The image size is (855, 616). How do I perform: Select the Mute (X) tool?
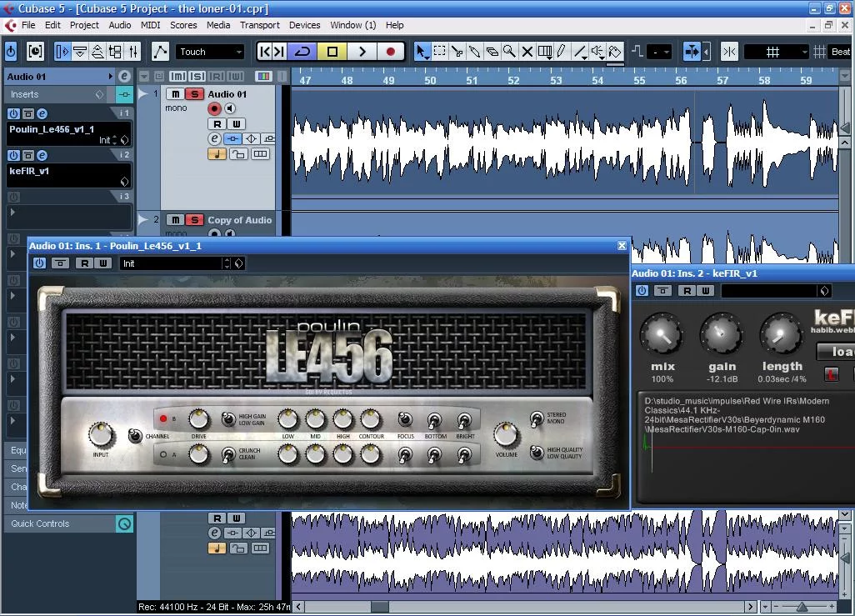527,52
